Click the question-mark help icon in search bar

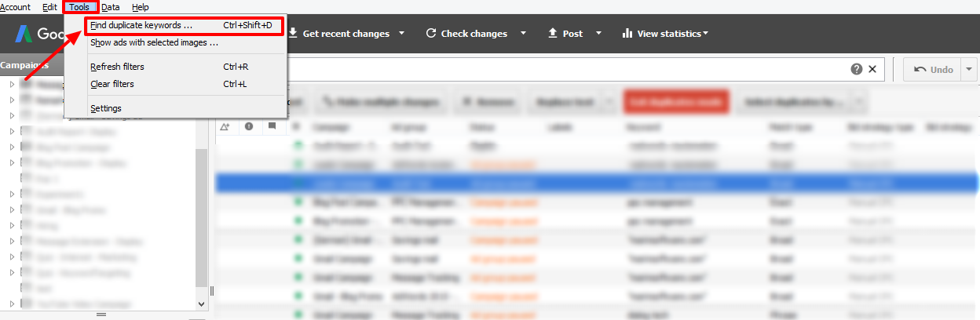pos(857,69)
